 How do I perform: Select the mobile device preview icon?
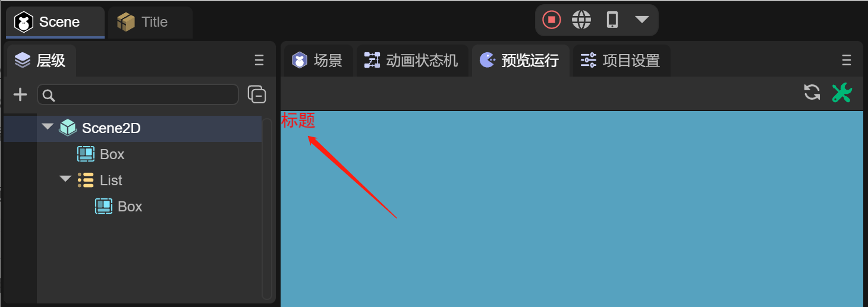pos(612,20)
